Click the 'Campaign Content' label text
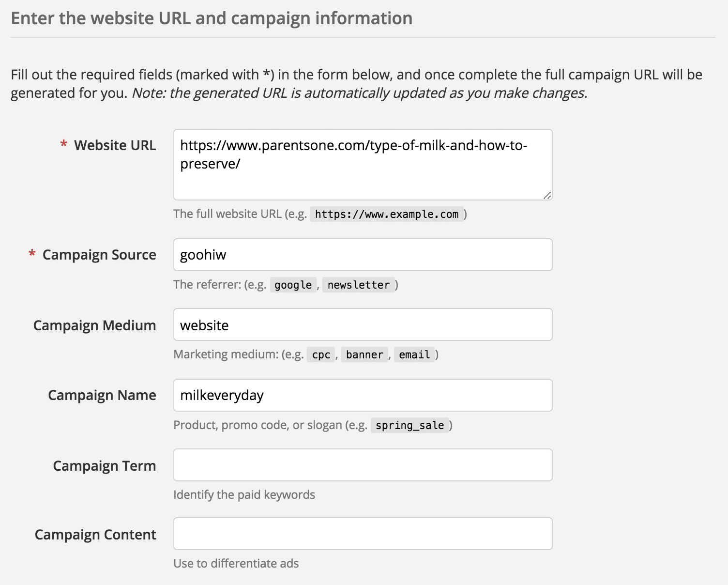This screenshot has width=728, height=585. point(95,535)
